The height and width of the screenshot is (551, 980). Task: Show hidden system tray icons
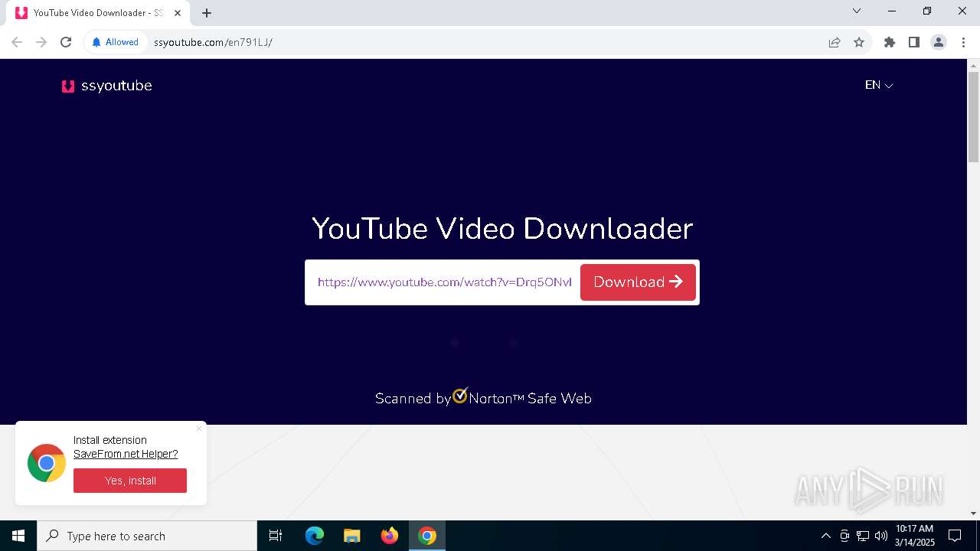coord(826,536)
